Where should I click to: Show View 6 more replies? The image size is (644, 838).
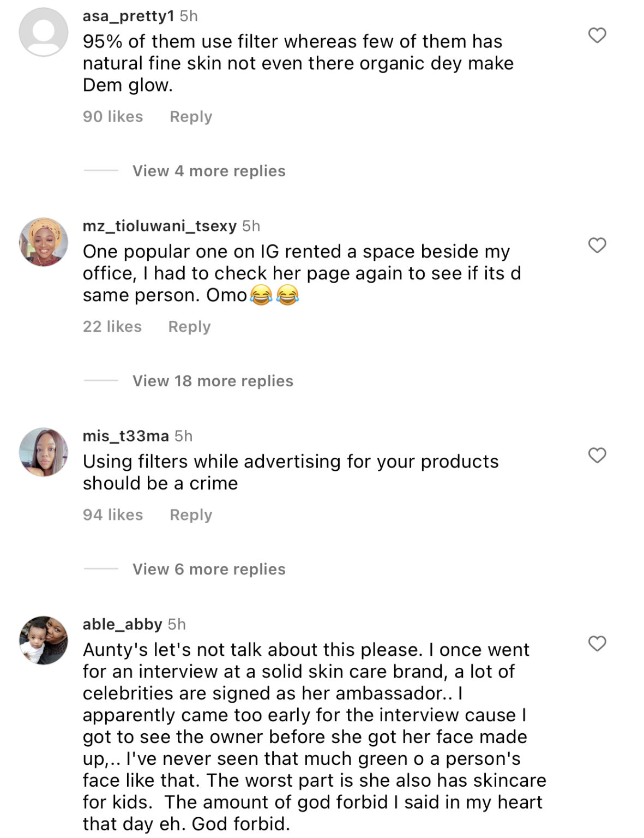(209, 570)
